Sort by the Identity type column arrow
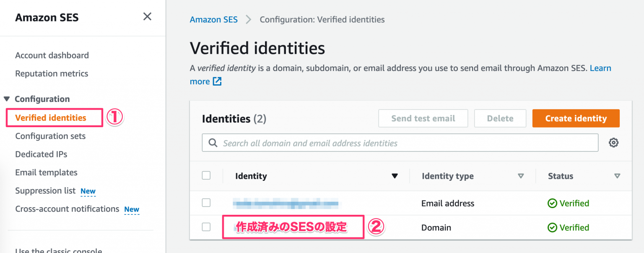The image size is (644, 253). coord(521,176)
